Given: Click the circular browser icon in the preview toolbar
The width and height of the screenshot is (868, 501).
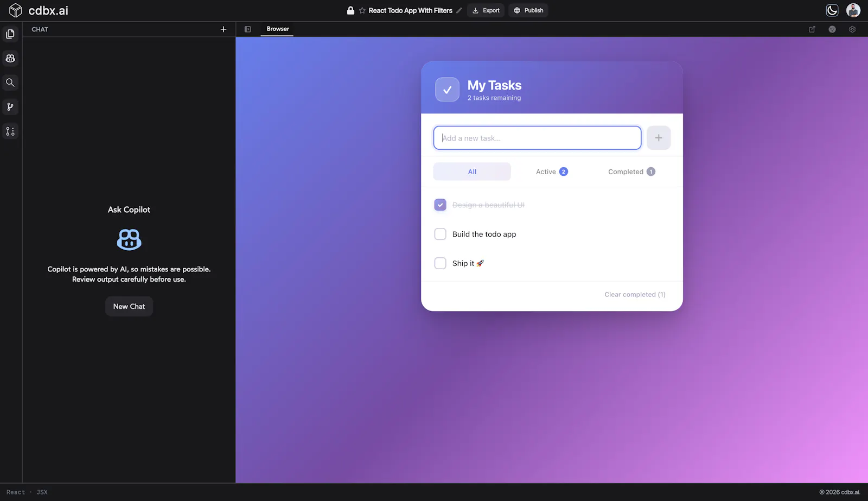Looking at the screenshot, I should 832,29.
